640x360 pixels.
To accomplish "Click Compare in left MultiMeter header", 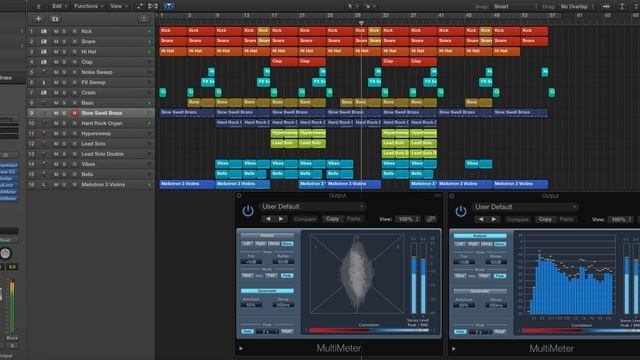I will (305, 219).
